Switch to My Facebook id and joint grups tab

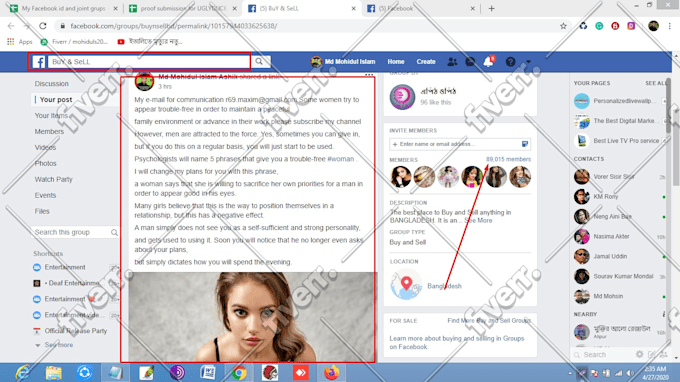64,8
